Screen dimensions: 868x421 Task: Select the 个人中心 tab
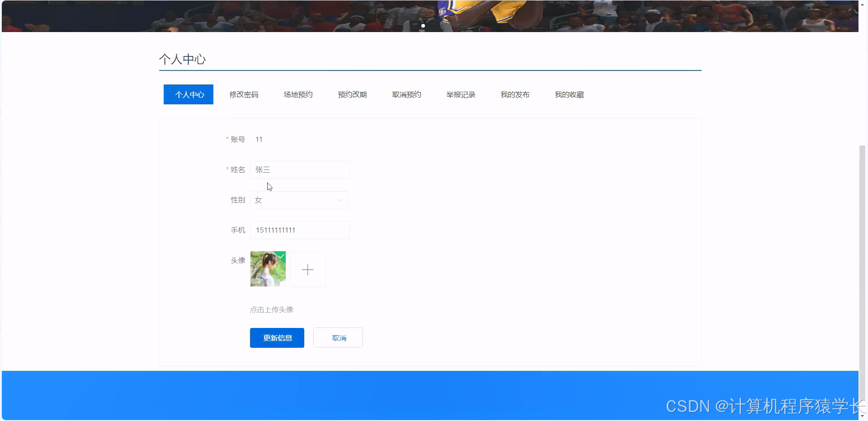tap(189, 94)
